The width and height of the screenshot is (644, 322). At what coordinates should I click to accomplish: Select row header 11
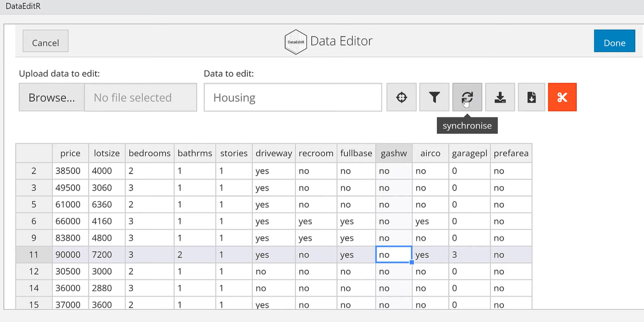pyautogui.click(x=34, y=255)
